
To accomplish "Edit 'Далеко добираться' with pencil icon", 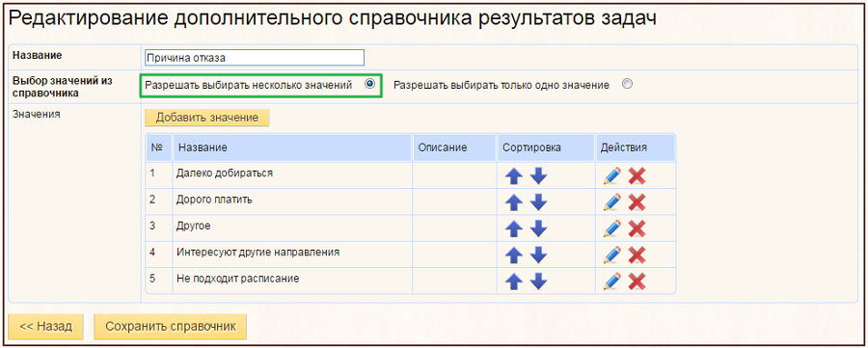I will 612,176.
